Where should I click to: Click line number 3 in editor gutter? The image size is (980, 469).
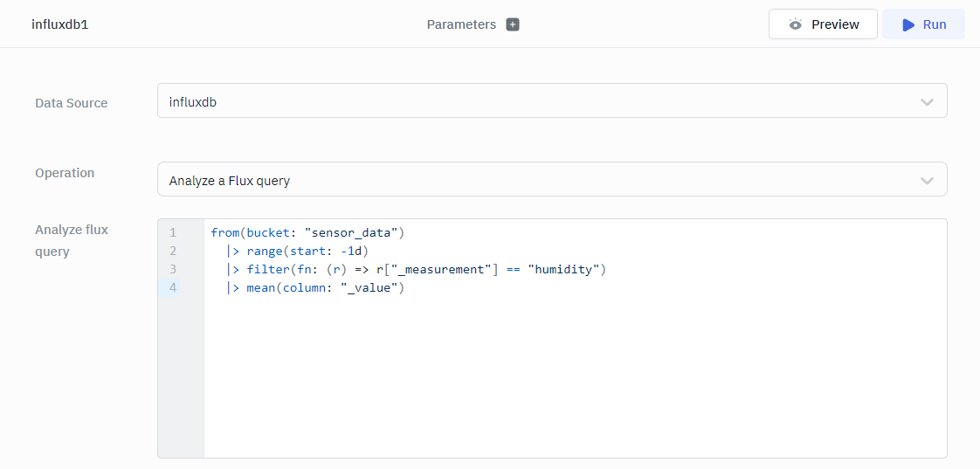pos(173,269)
